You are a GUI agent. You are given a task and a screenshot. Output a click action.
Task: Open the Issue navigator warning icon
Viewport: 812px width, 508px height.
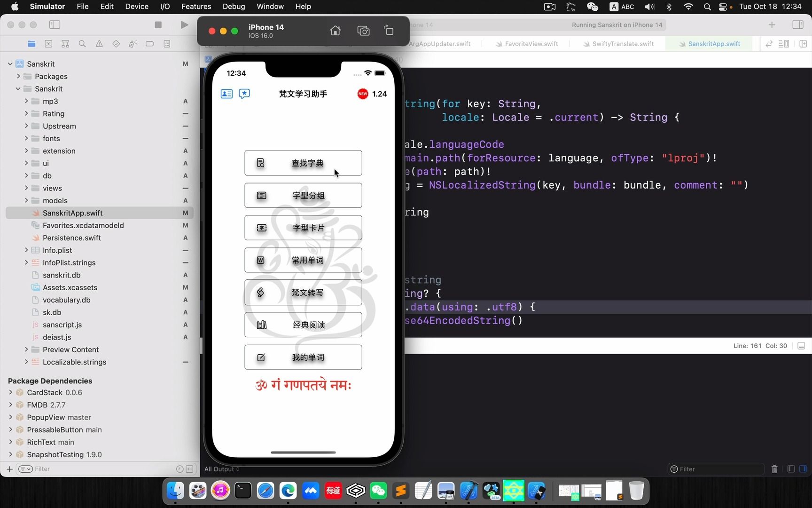(x=99, y=44)
